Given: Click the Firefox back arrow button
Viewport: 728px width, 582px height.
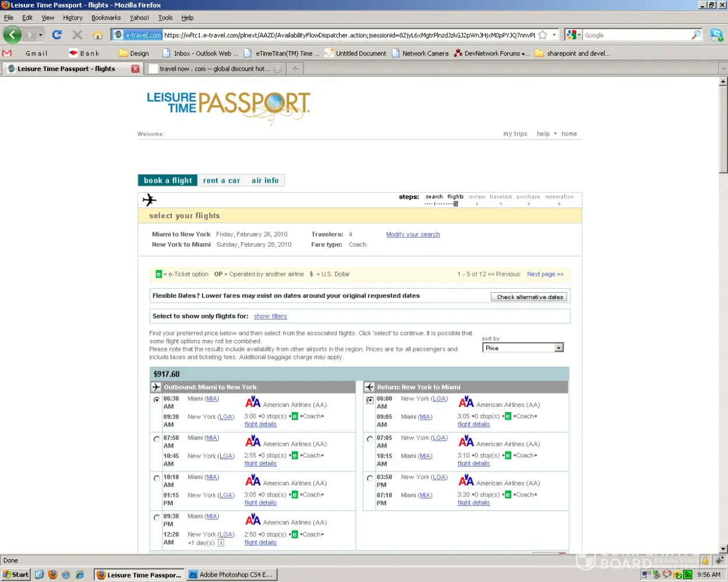Looking at the screenshot, I should 12,35.
